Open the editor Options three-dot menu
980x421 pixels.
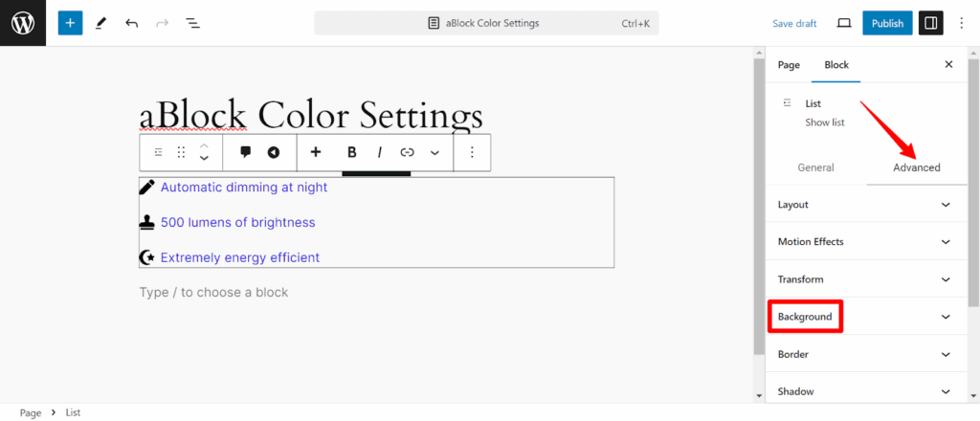pyautogui.click(x=962, y=23)
